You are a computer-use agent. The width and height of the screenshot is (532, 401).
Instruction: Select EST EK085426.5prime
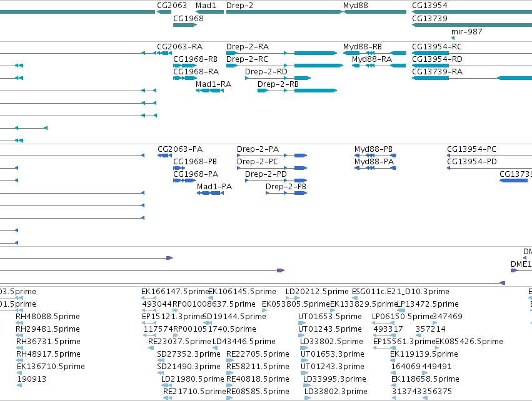click(x=469, y=342)
